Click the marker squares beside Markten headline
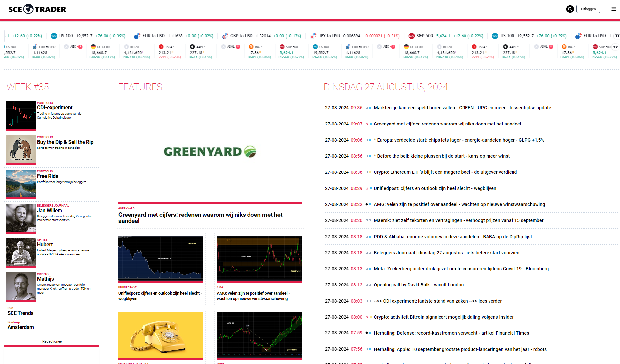620x364 pixels. (368, 108)
